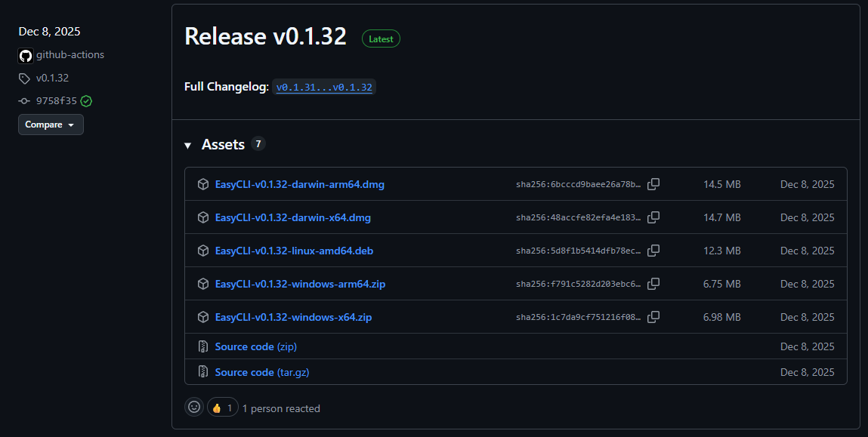This screenshot has height=437, width=868.
Task: Click the 6.75 MB file size
Action: tap(722, 284)
